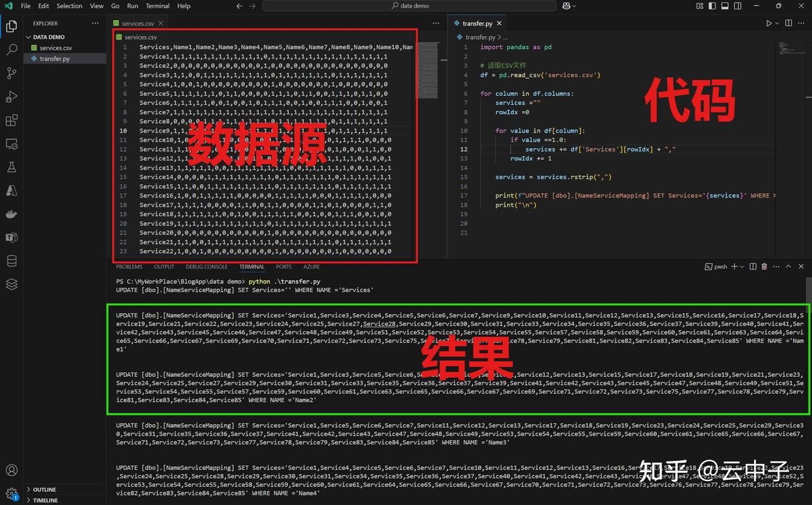Open the Source Control view
The height and width of the screenshot is (505, 812).
[11, 73]
